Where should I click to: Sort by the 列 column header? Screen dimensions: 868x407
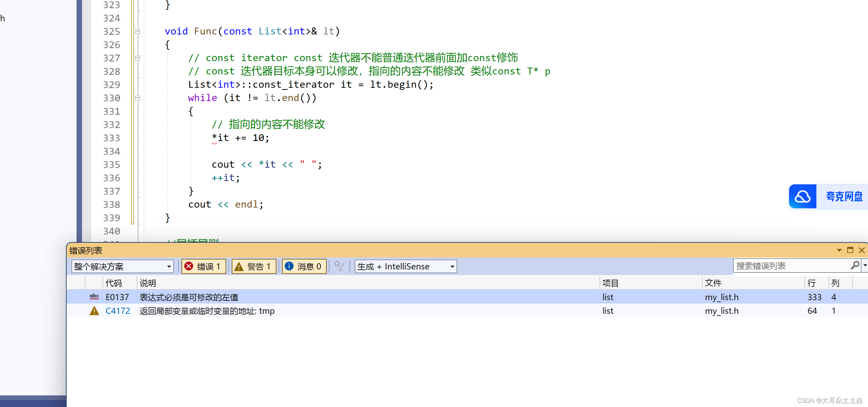(x=840, y=283)
